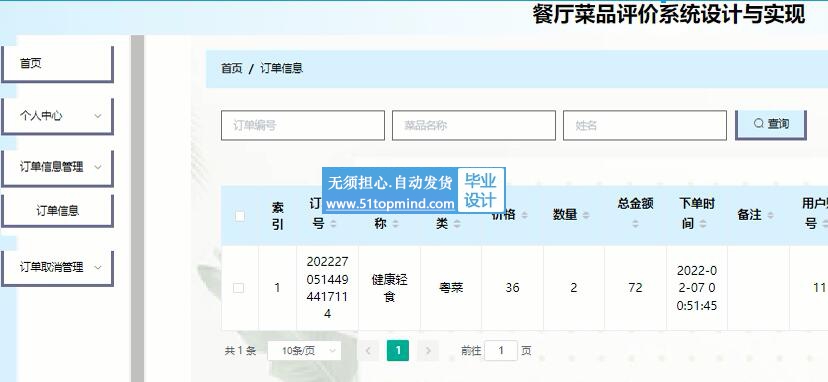Click the 粤菜 category cell
The height and width of the screenshot is (382, 828).
click(451, 288)
